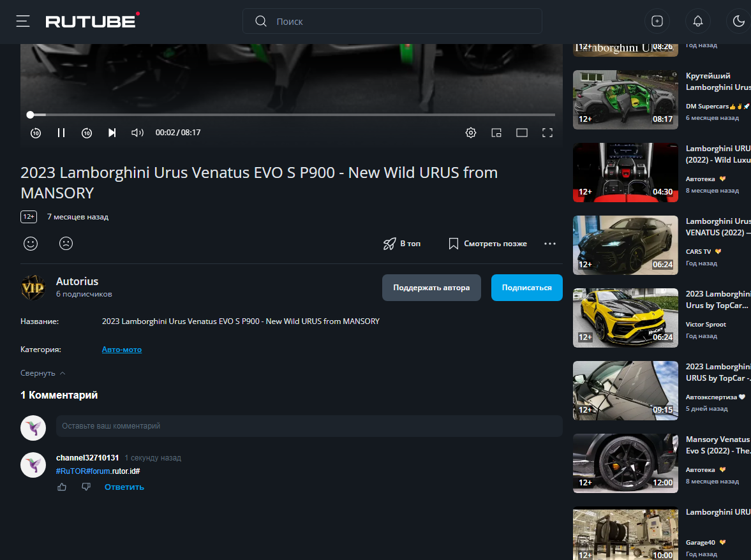Image resolution: width=751 pixels, height=560 pixels.
Task: Open the Авто-мото category link
Action: pos(122,350)
